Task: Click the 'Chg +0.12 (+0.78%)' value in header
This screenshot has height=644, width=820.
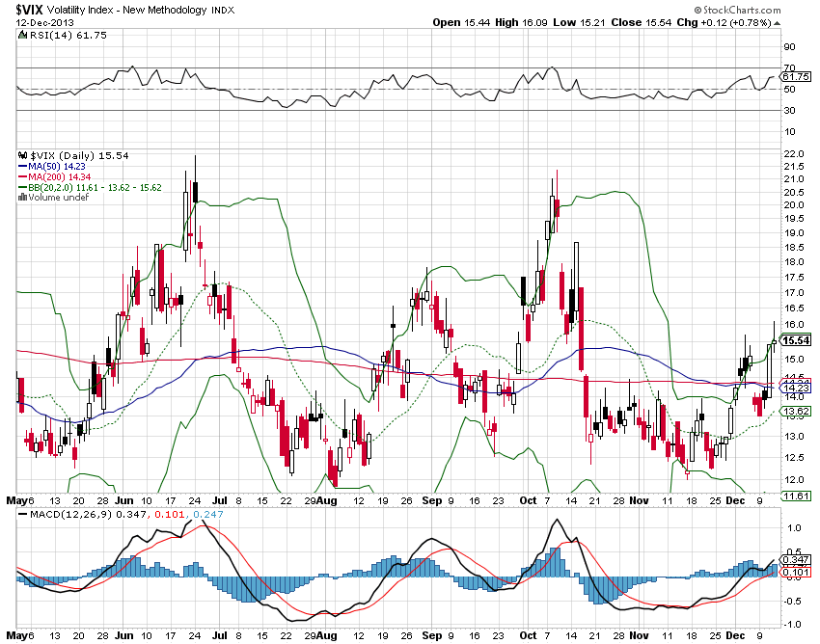Action: click(x=724, y=22)
